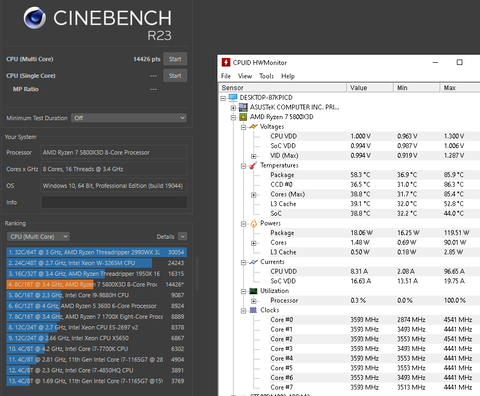Click the CPUID HWMonitor lightning app icon
The image size is (480, 396).
tap(226, 62)
